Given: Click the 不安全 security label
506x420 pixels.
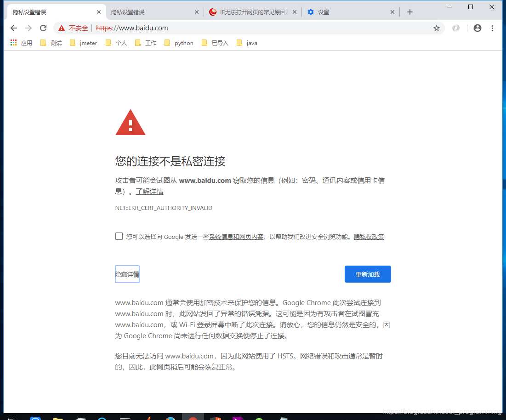Looking at the screenshot, I should click(78, 28).
